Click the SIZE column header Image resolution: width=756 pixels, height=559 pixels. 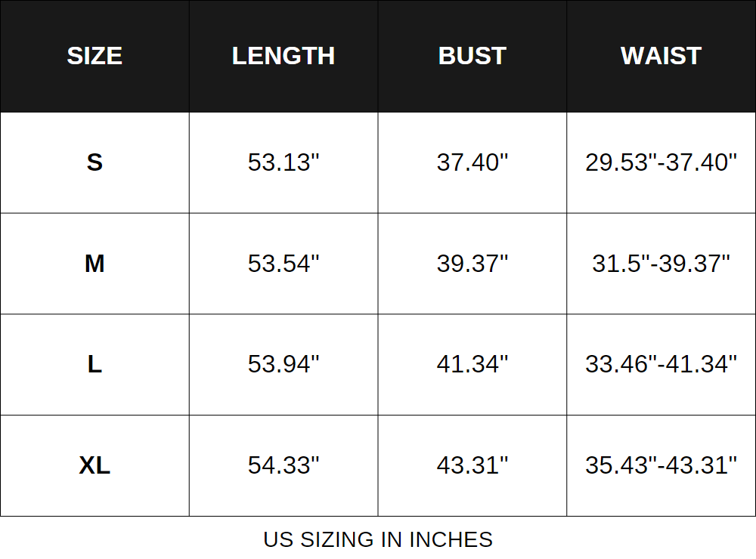point(94,56)
